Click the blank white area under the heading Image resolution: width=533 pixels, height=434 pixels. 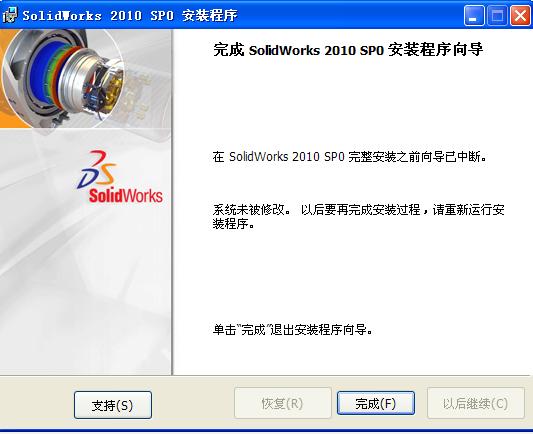click(x=352, y=102)
